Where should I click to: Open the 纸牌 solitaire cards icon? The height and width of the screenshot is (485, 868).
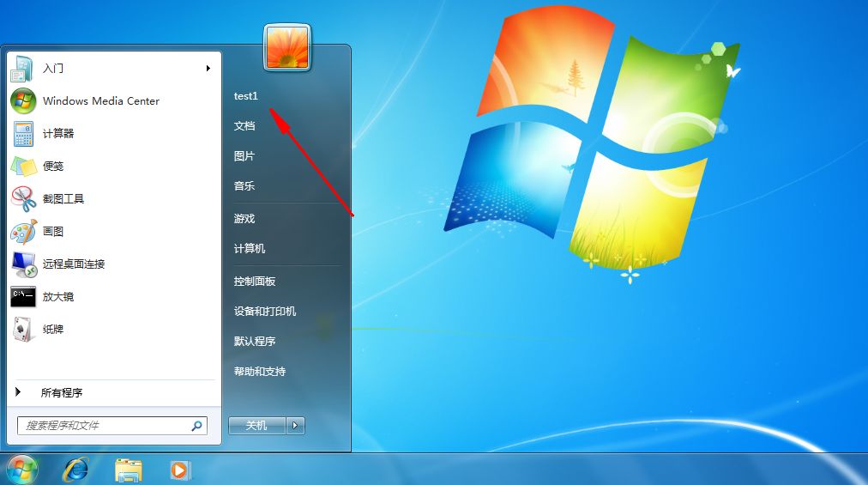[x=22, y=330]
